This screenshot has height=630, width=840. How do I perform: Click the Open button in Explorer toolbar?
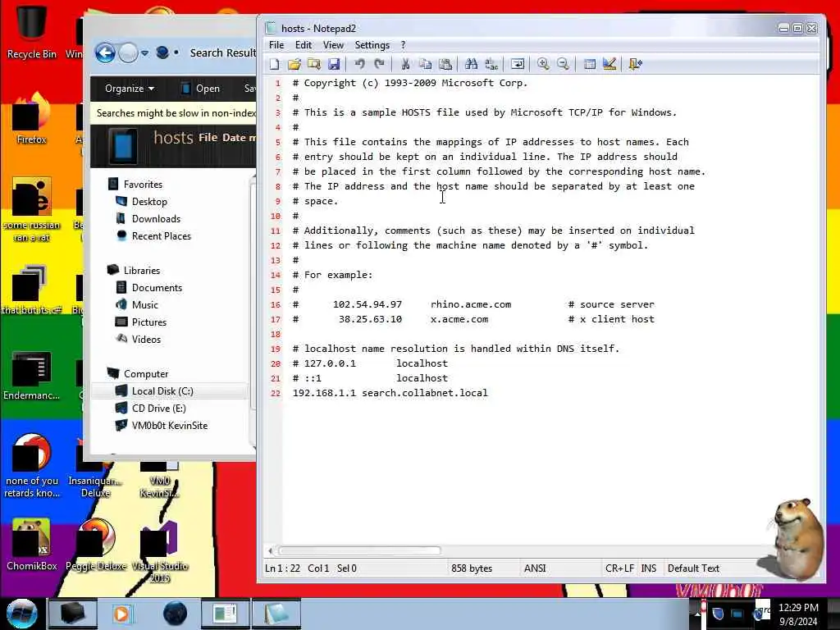[200, 89]
